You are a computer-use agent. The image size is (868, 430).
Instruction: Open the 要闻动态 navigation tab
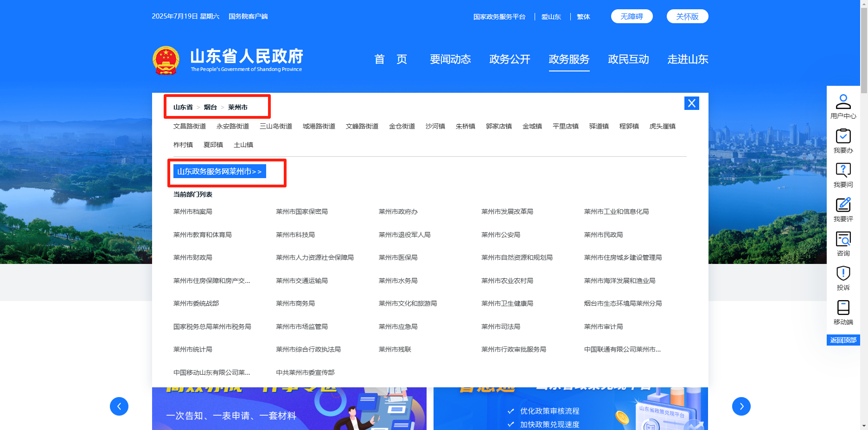[450, 59]
